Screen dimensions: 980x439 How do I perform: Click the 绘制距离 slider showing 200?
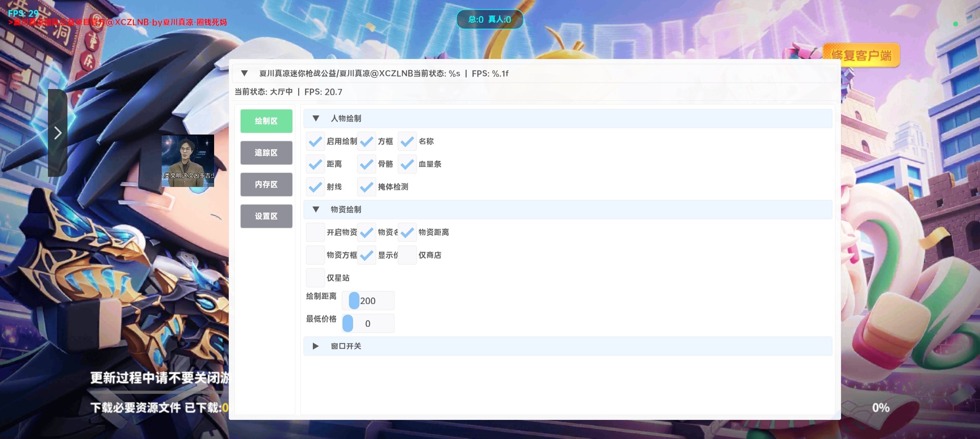click(x=368, y=300)
